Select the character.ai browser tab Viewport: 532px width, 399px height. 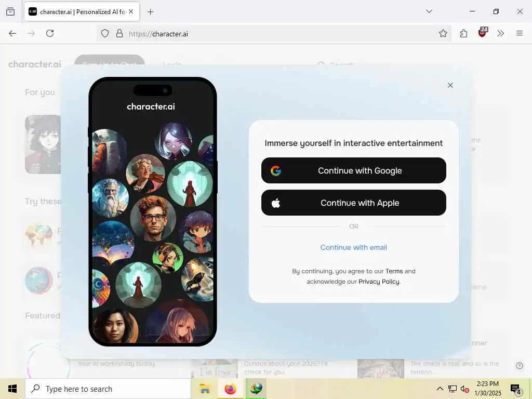click(82, 12)
